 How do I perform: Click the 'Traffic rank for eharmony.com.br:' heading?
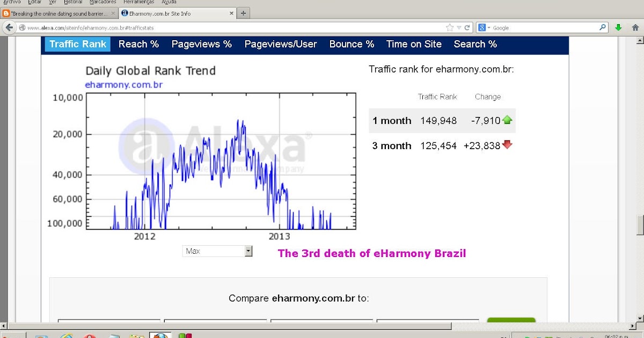(x=441, y=69)
